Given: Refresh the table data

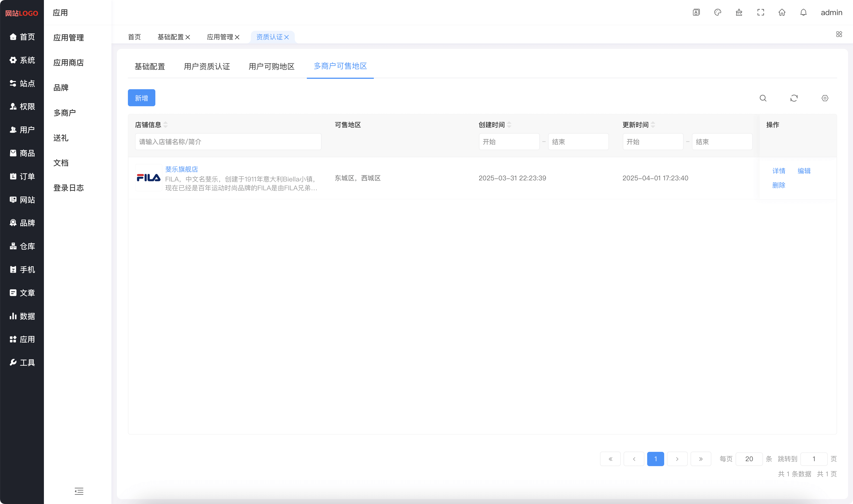Looking at the screenshot, I should [794, 98].
